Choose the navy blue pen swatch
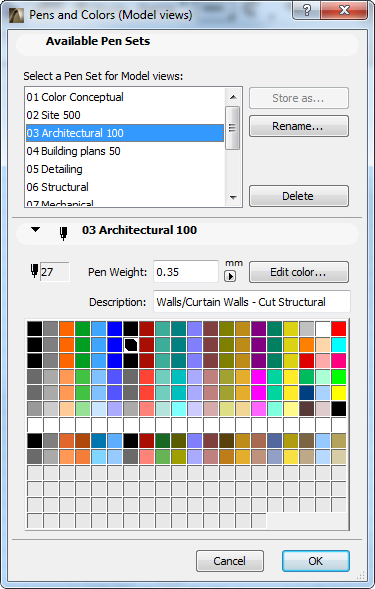Screen dimensions: 375x589 307,393
